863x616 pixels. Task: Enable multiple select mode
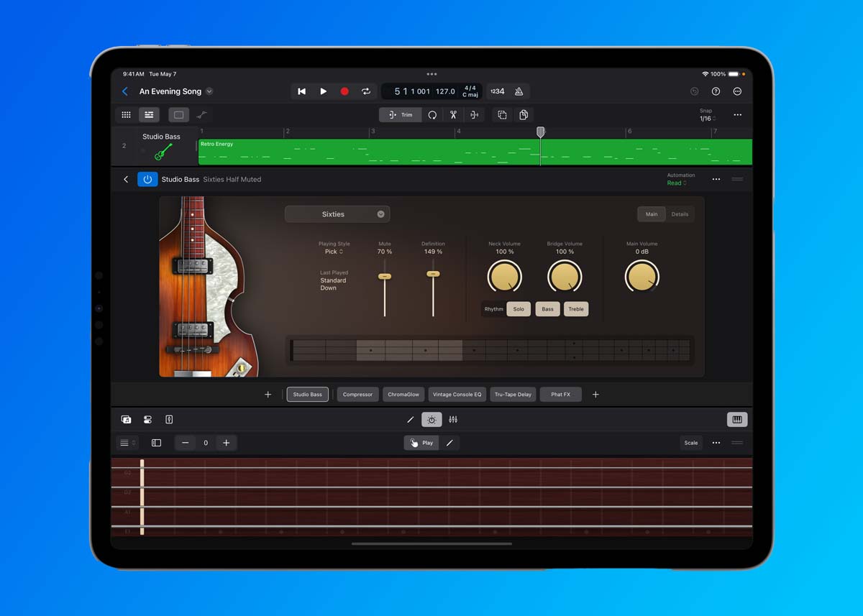click(x=502, y=114)
